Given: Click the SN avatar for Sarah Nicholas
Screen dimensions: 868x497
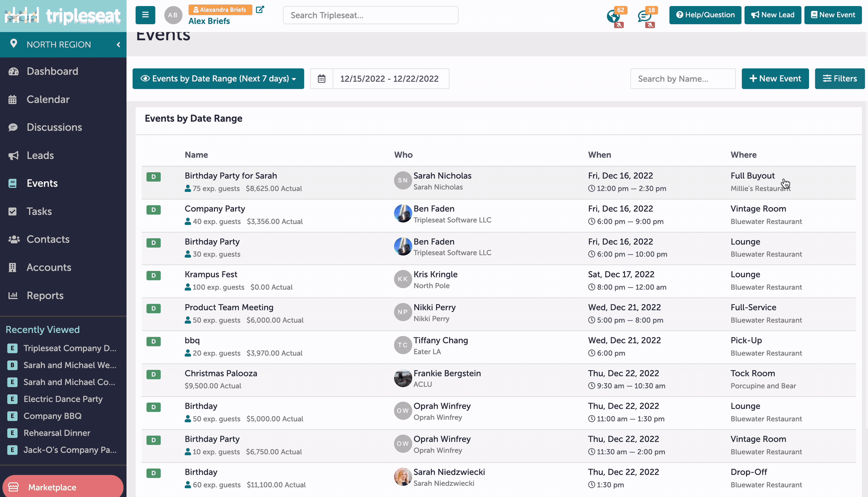Looking at the screenshot, I should pos(403,180).
